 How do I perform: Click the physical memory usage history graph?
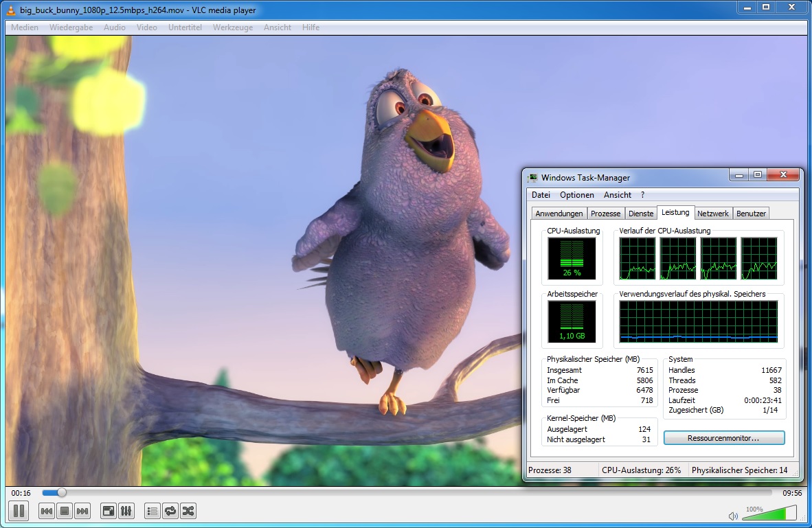(699, 321)
